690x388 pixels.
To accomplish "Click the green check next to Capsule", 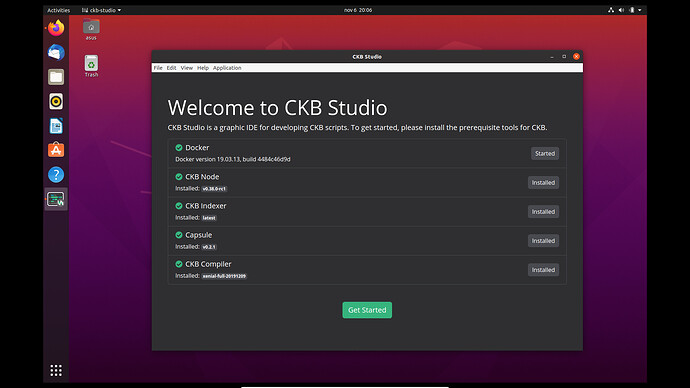I will click(179, 235).
